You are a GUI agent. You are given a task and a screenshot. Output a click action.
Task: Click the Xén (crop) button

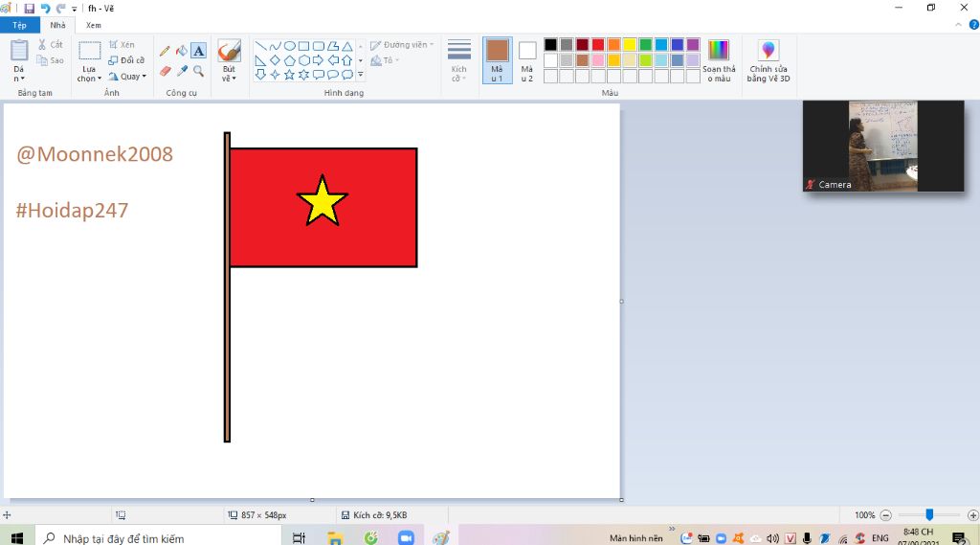[x=122, y=44]
